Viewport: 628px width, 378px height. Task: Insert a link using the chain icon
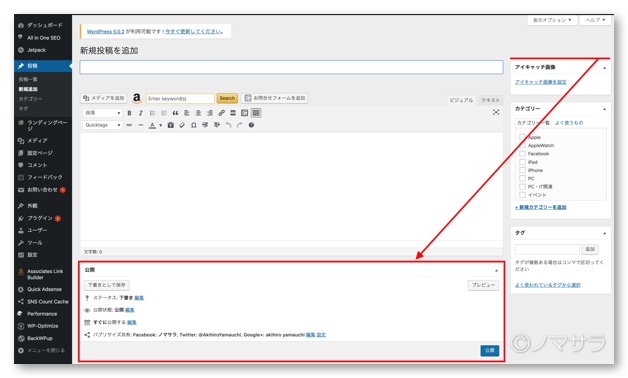221,113
